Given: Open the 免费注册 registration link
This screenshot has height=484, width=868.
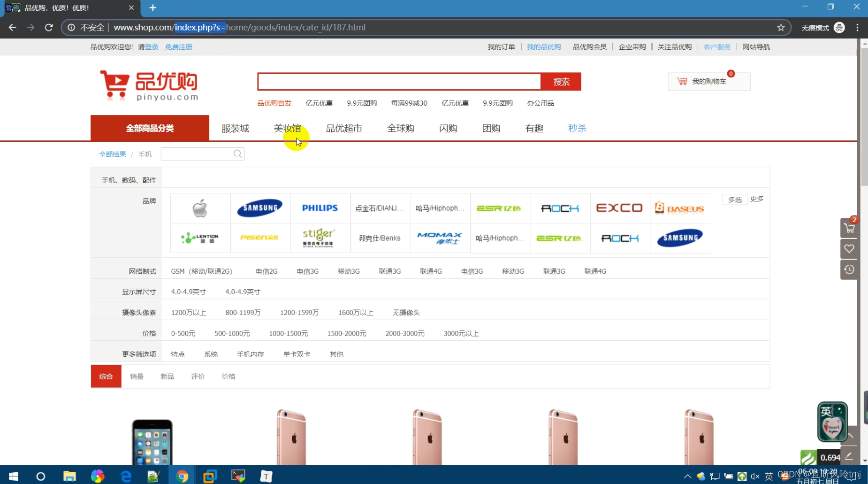Looking at the screenshot, I should (x=178, y=46).
